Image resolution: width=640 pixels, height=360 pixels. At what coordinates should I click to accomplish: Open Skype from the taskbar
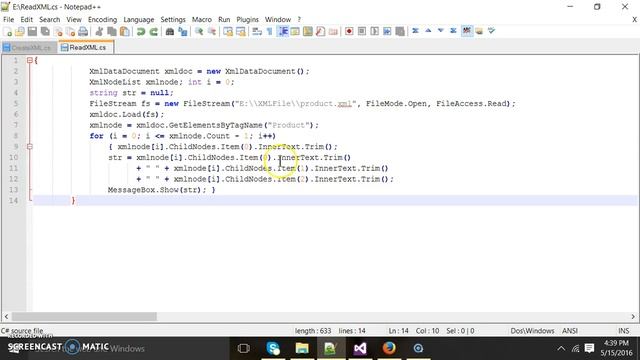point(273,348)
